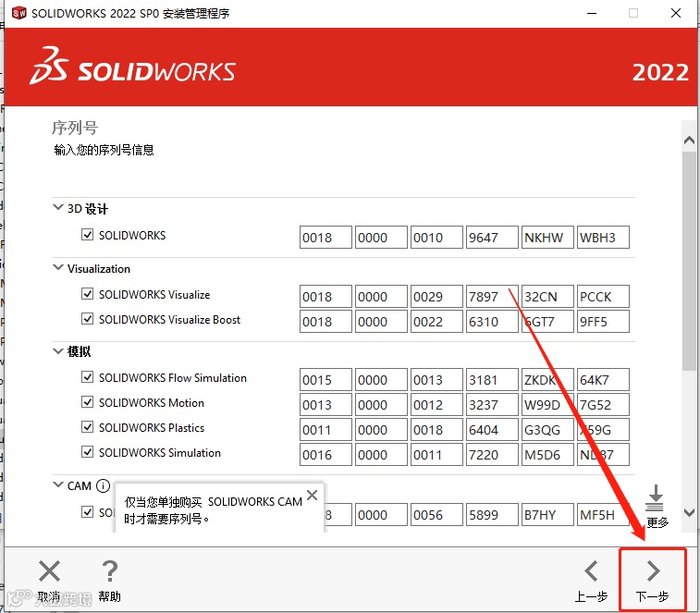Screen dimensions: 700x613
Task: Click Visualize Boost serial field 0022
Action: [x=436, y=322]
